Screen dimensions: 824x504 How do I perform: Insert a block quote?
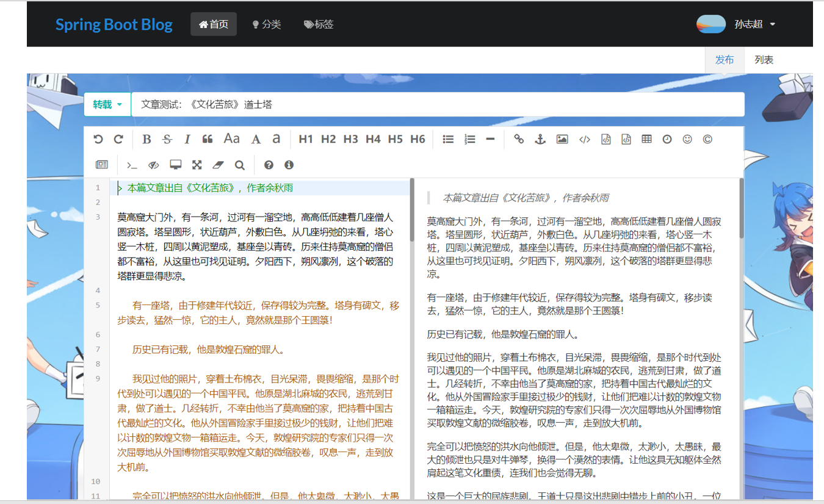pyautogui.click(x=208, y=139)
